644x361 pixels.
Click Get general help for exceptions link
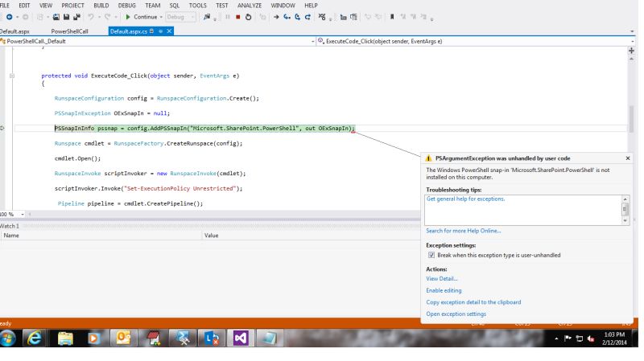click(x=466, y=199)
